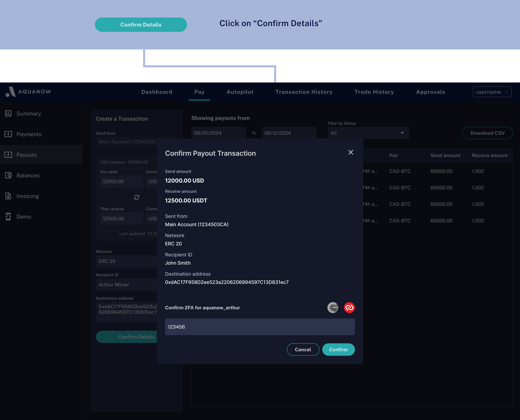Choose Google Authenticator 2FA icon
This screenshot has height=420, width=520.
click(x=333, y=307)
